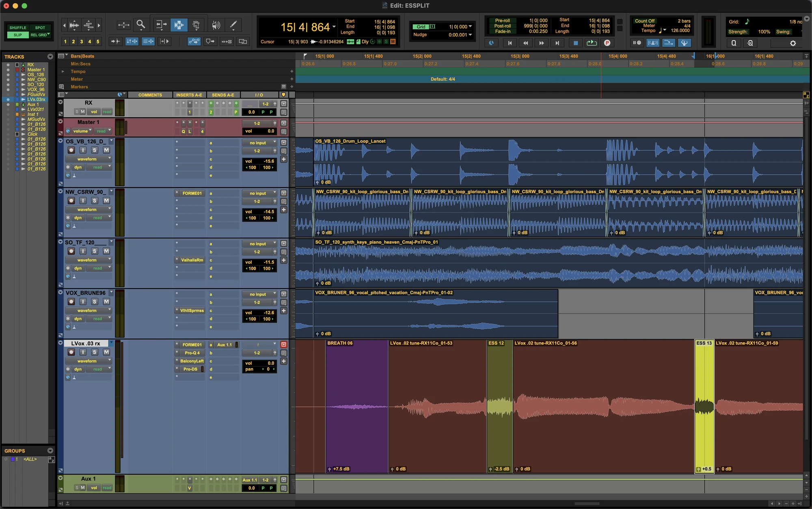Screen dimensions: 812x509
Task: Click the Zoom Toggle icon
Action: (123, 25)
